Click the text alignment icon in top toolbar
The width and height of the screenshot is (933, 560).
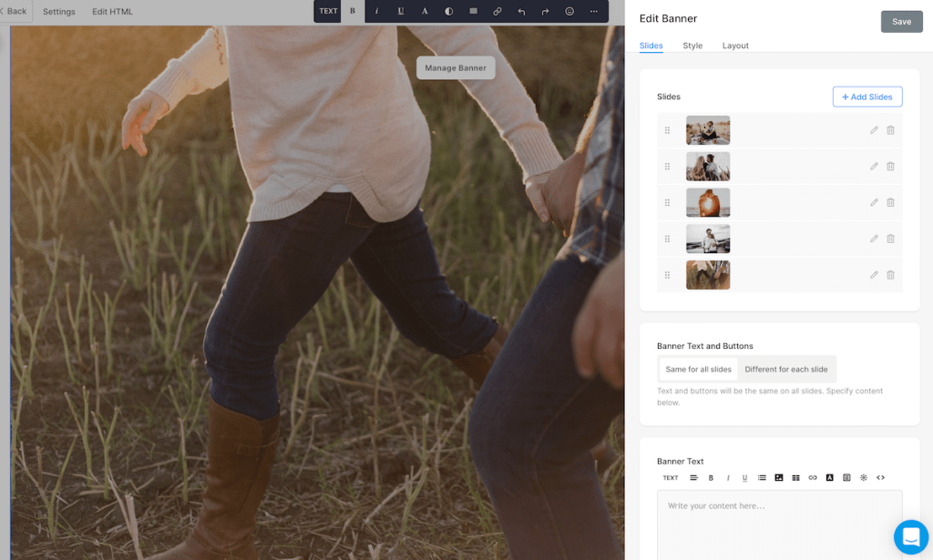(473, 11)
